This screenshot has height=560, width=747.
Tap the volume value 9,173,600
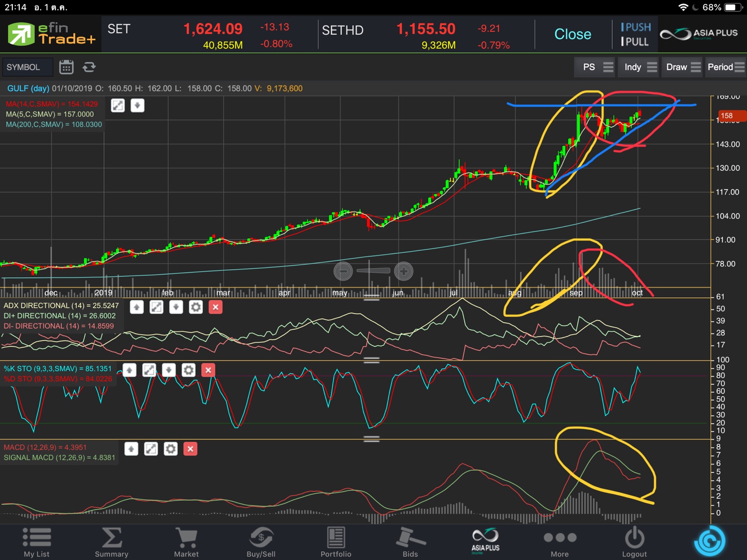click(284, 88)
